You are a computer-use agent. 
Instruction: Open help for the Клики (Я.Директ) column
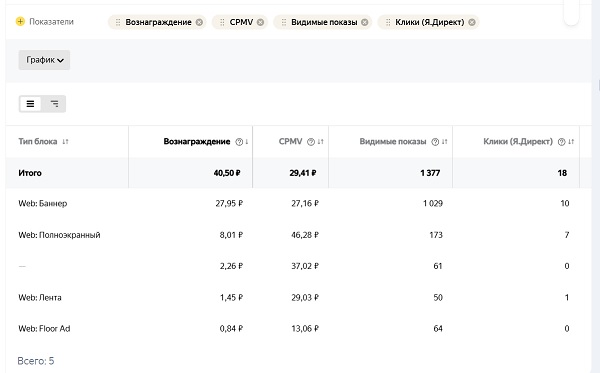pos(561,142)
